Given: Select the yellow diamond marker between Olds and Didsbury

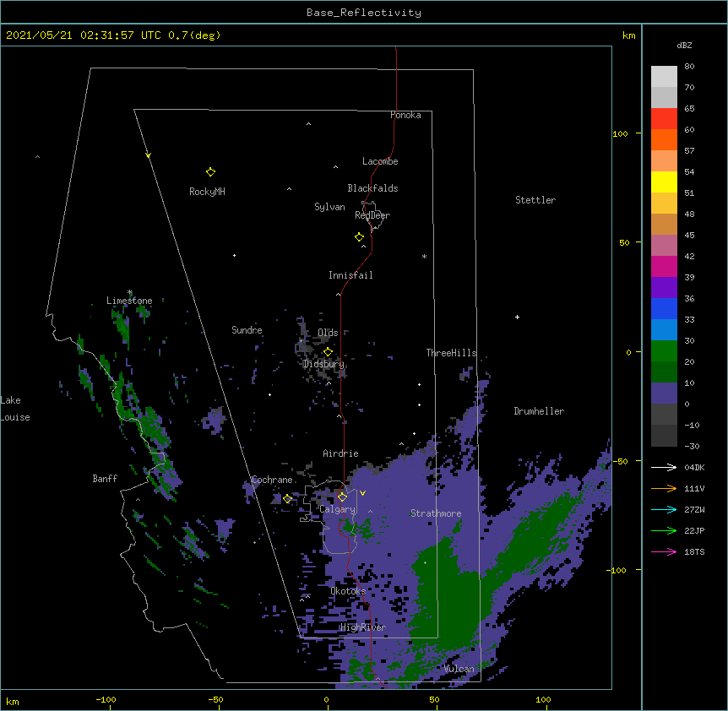Looking at the screenshot, I should (x=328, y=352).
